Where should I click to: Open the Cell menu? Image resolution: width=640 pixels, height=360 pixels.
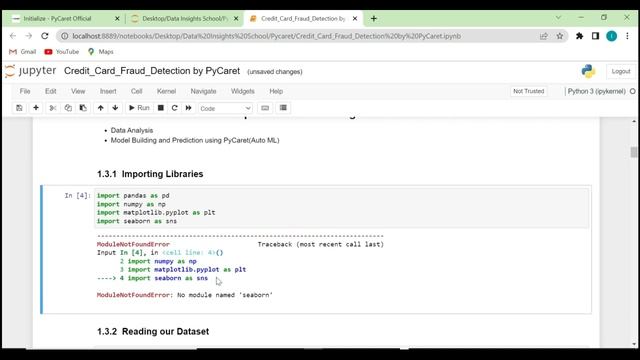tap(136, 91)
